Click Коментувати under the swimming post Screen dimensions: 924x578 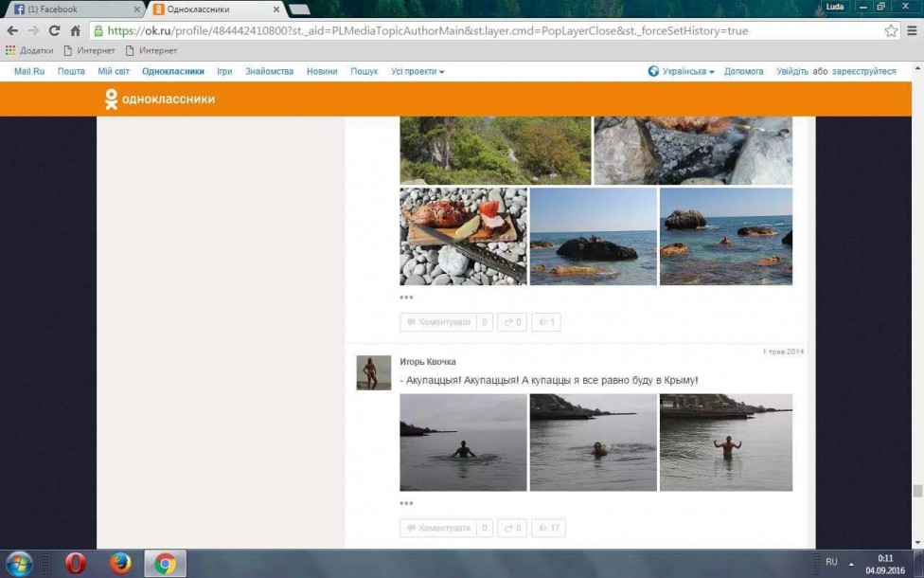click(437, 528)
